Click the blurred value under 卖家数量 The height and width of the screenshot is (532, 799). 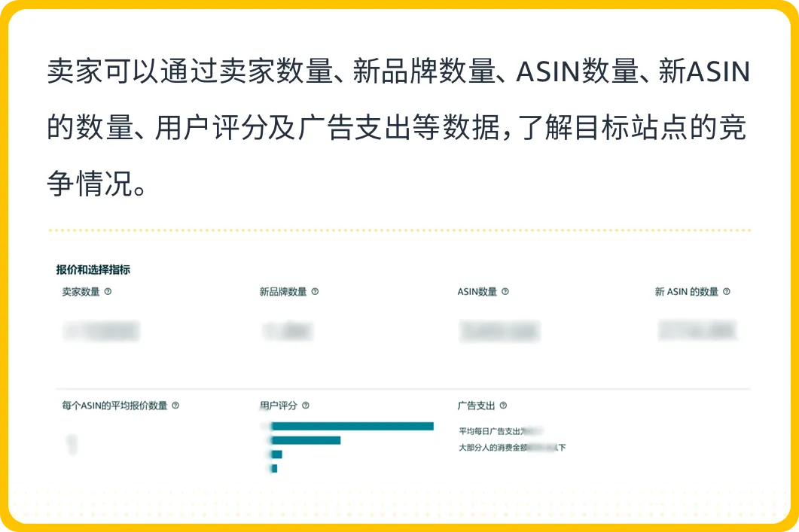[102, 331]
